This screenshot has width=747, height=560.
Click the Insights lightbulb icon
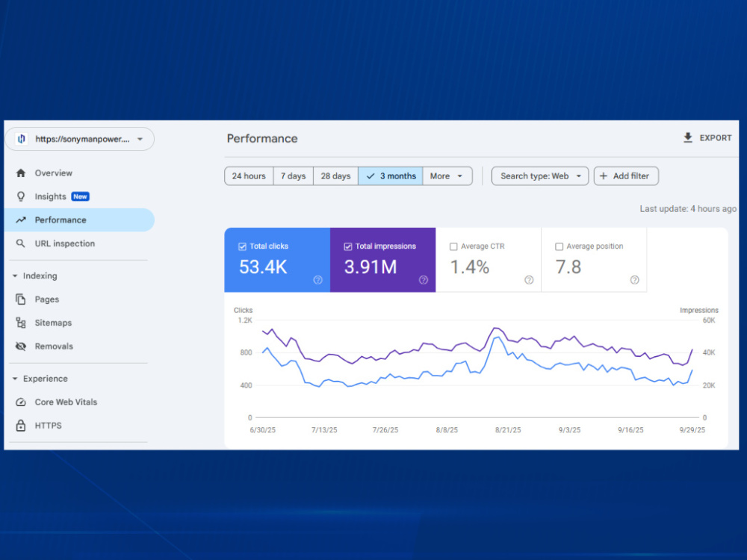click(20, 196)
